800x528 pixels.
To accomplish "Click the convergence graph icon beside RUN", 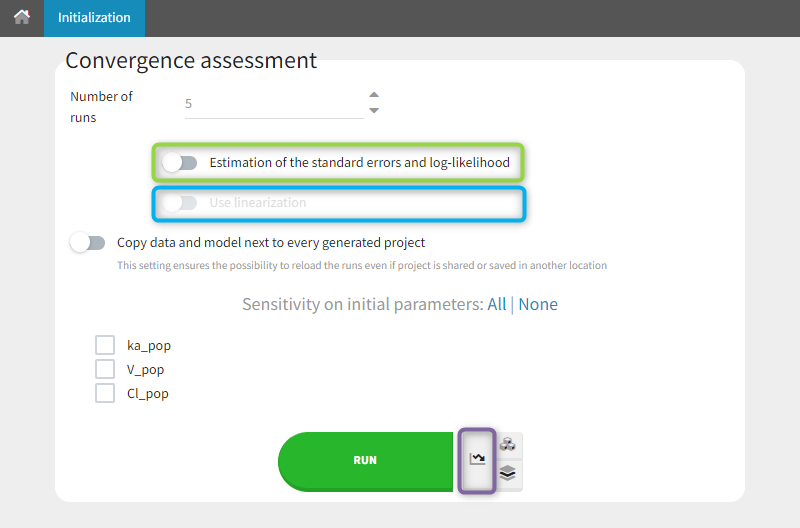I will click(x=477, y=459).
